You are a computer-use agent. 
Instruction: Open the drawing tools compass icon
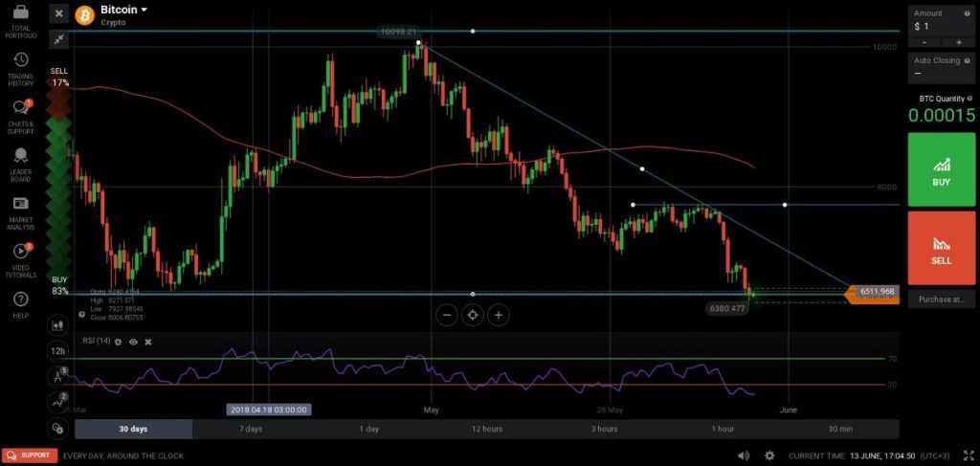[58, 377]
